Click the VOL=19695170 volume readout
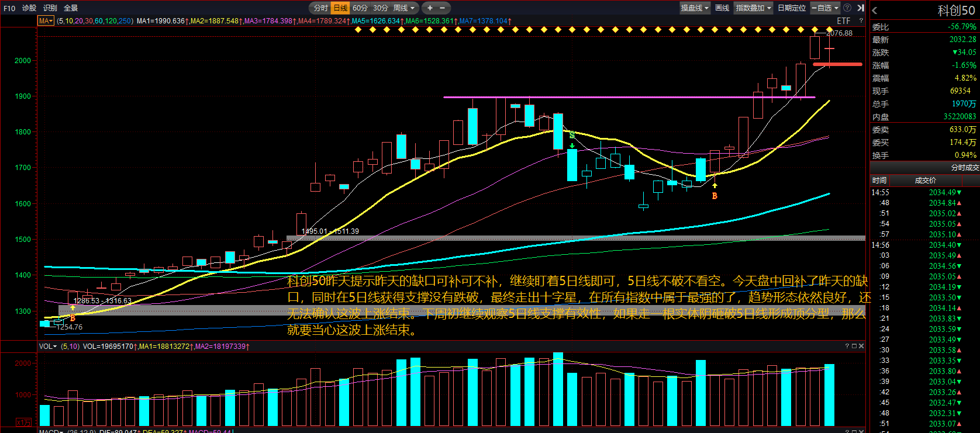 (109, 347)
